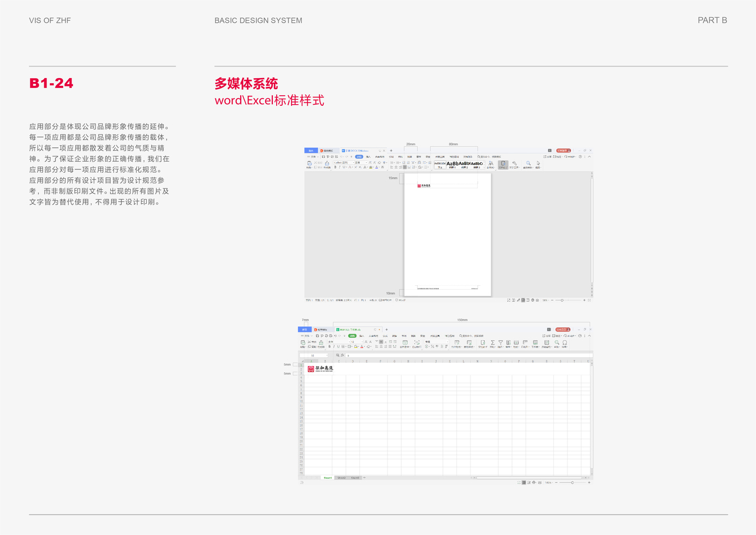Open Freeze Panes icon in Excel
The image size is (756, 535).
tap(546, 343)
